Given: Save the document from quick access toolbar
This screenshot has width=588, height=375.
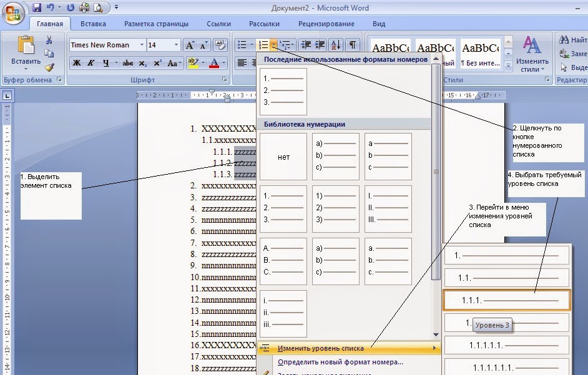Looking at the screenshot, I should point(36,7).
